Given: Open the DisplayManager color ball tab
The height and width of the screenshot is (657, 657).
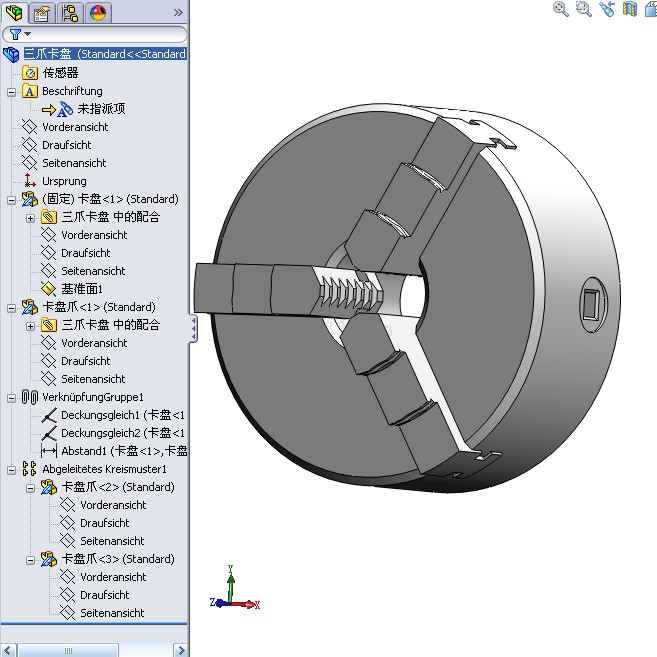Looking at the screenshot, I should [98, 13].
